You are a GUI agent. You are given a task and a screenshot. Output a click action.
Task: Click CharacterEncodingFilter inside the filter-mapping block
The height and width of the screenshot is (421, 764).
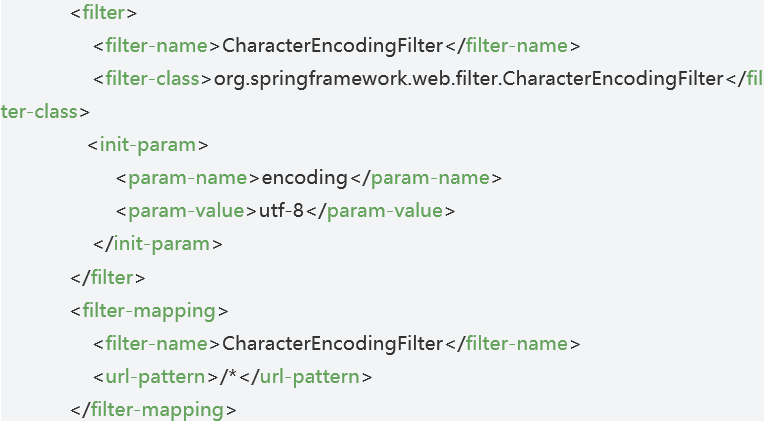(x=332, y=343)
